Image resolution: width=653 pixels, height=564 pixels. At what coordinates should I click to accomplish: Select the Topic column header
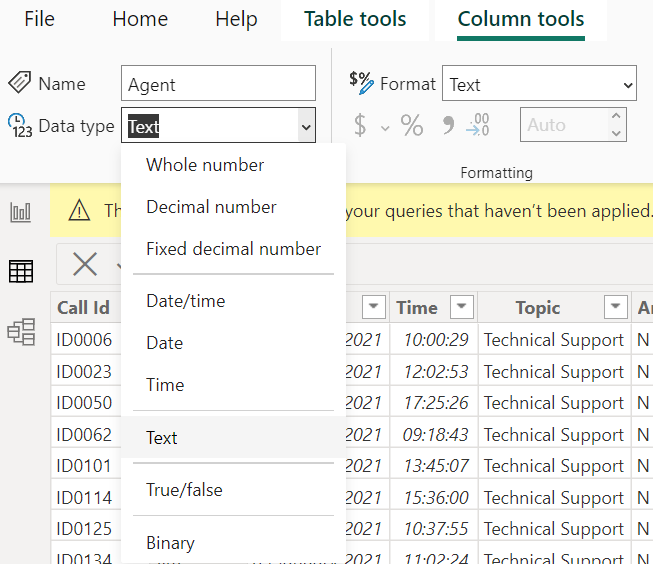pyautogui.click(x=538, y=308)
